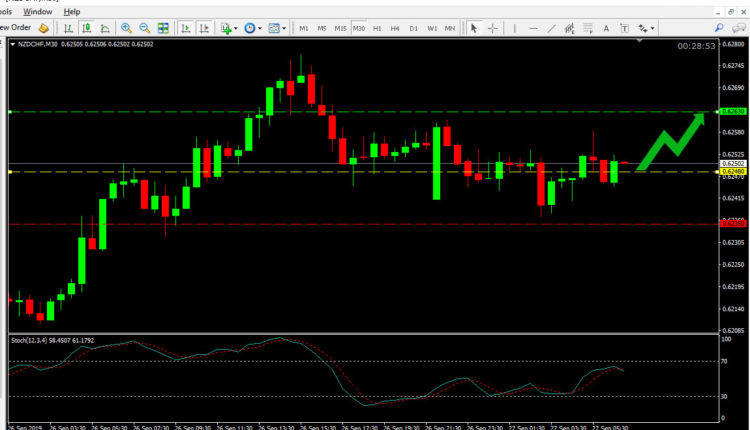The width and height of the screenshot is (750, 430).
Task: Switch to candlestick chart display
Action: coord(87,28)
